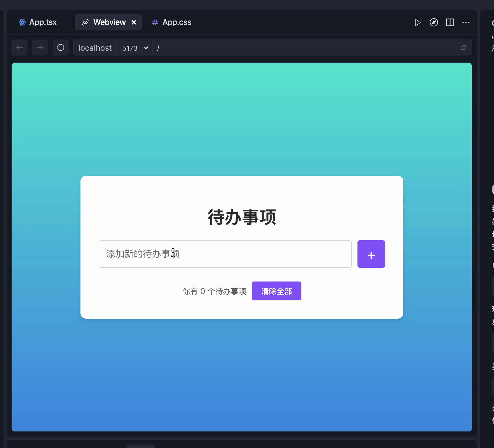Run the project with the play icon

tap(418, 22)
